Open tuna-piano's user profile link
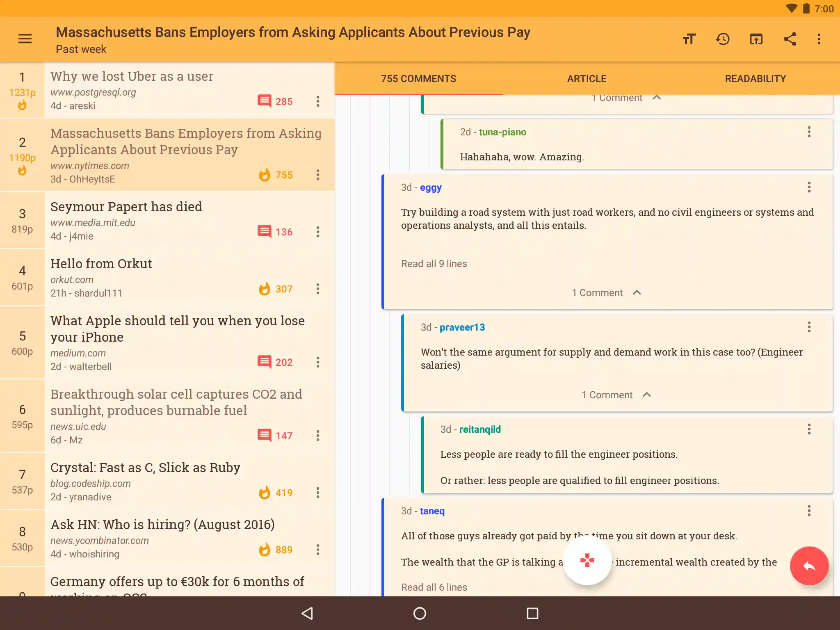The height and width of the screenshot is (630, 840). (502, 132)
